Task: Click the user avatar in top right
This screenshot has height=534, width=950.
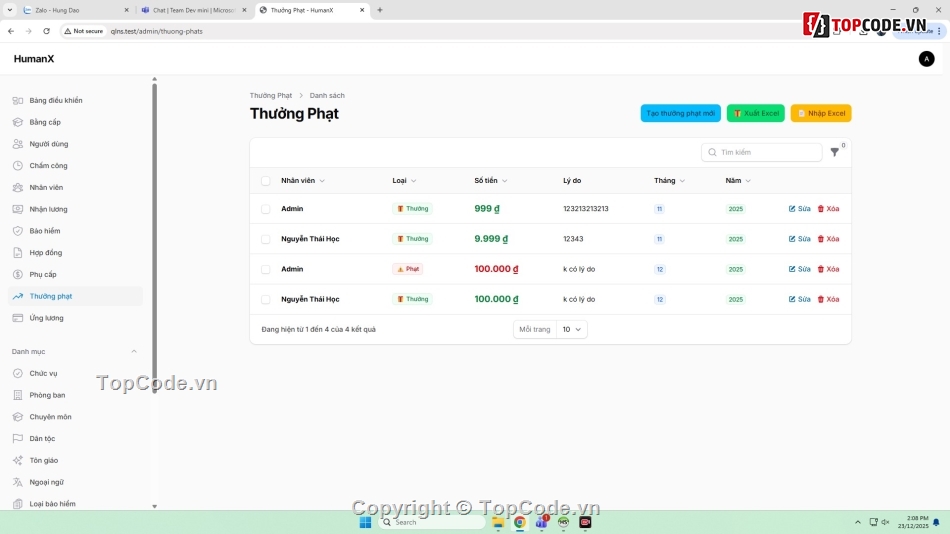Action: 926,59
